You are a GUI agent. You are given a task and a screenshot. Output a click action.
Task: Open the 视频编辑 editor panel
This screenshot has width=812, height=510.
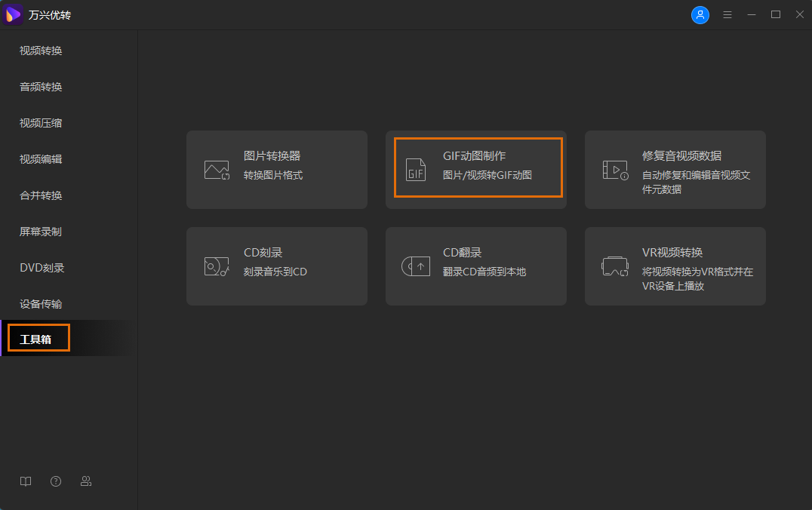pos(40,158)
